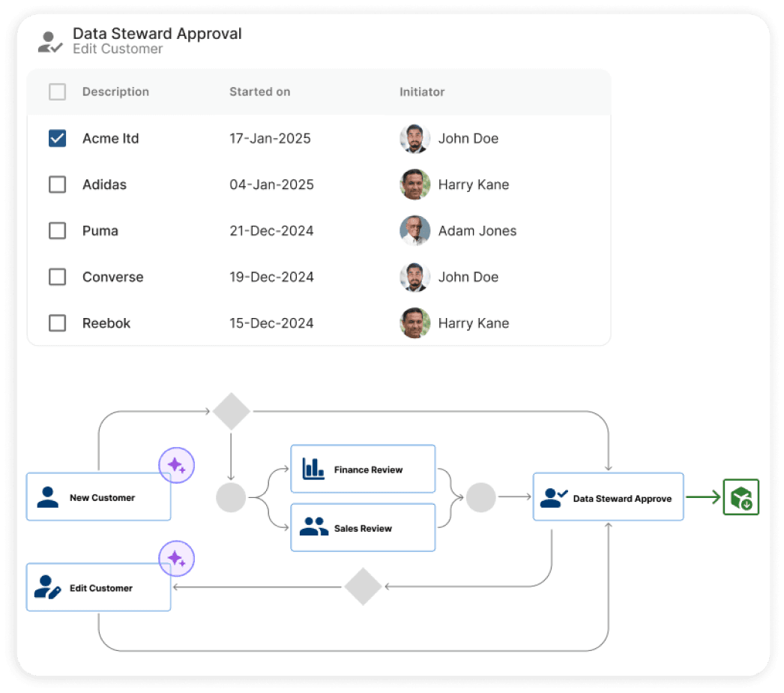Click the group icon in Sales Review

coord(314,526)
